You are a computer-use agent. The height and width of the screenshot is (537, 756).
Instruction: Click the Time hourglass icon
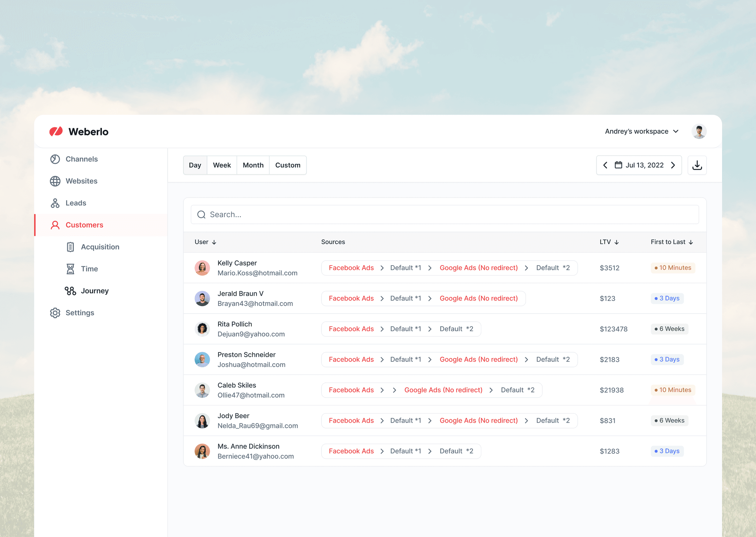point(71,269)
